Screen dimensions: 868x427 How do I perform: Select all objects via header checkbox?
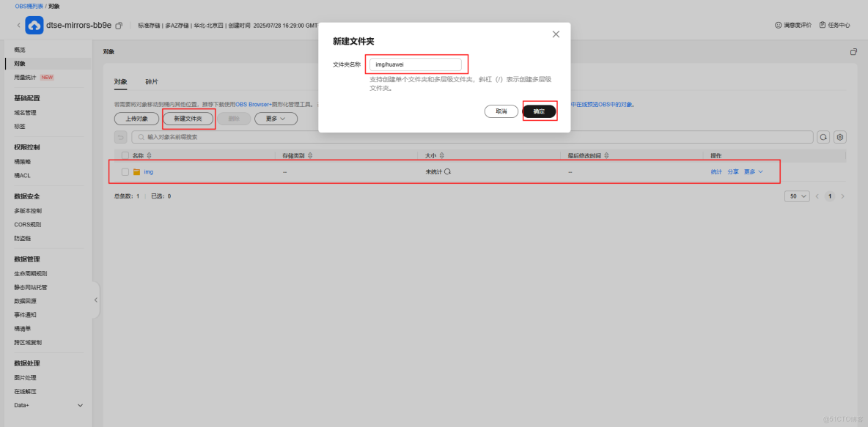(x=125, y=156)
